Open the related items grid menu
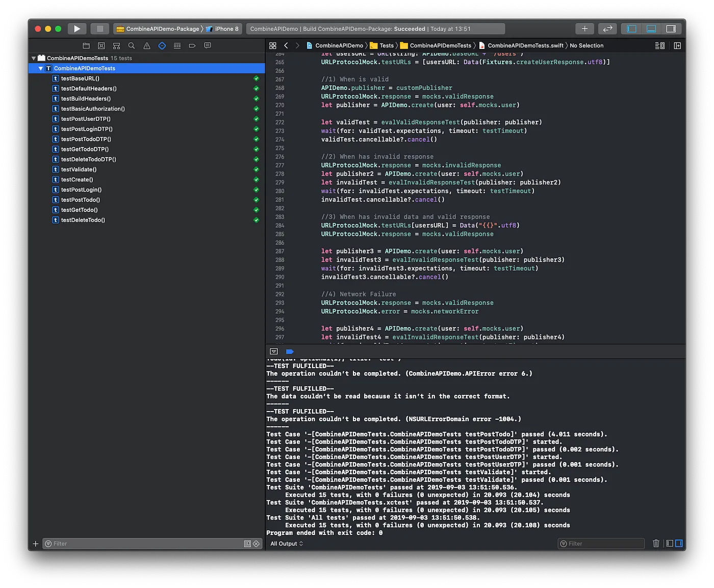 [x=273, y=45]
